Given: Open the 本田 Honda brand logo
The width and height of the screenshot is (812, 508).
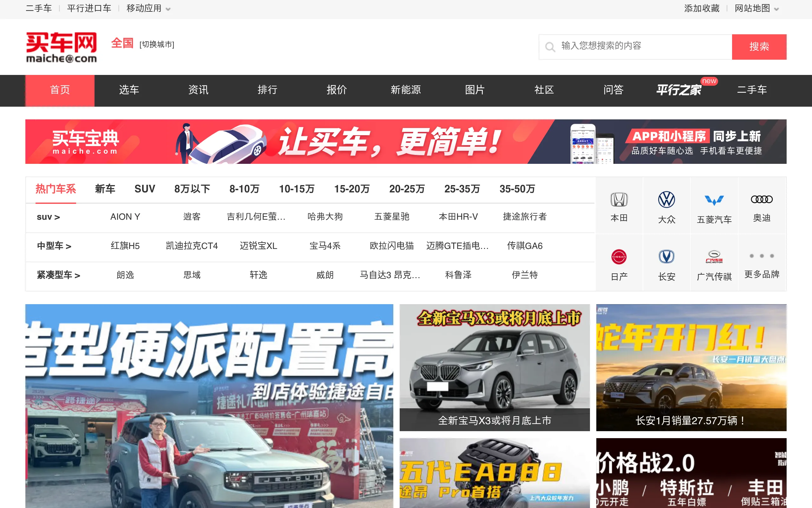Looking at the screenshot, I should pyautogui.click(x=619, y=200).
